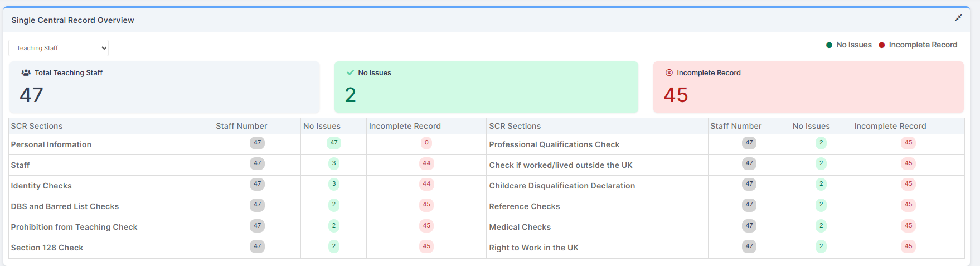980x266 pixels.
Task: Select Prohibition from Teaching Check row
Action: tap(248, 227)
